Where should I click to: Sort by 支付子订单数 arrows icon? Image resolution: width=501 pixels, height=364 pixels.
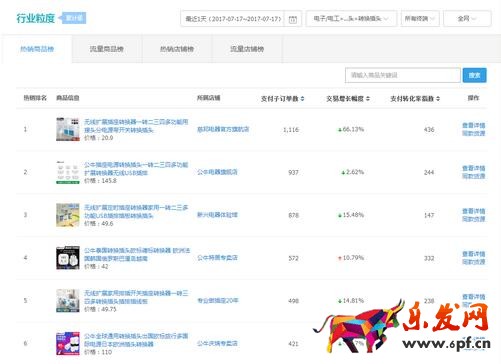(303, 99)
